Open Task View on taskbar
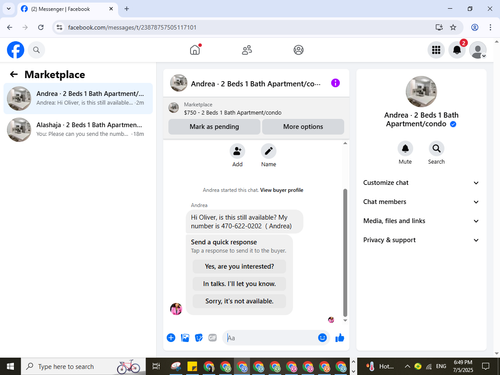Image resolution: width=500 pixels, height=375 pixels. (x=156, y=367)
